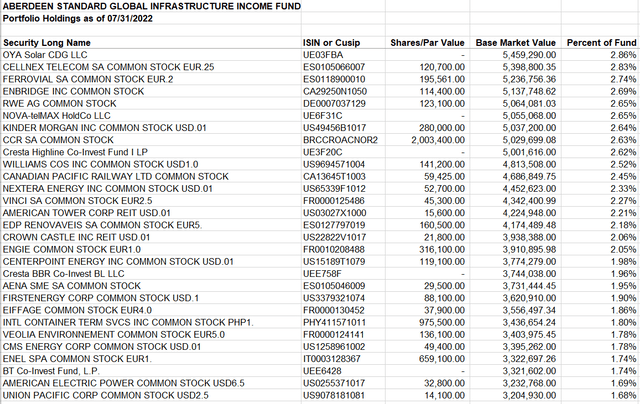Click the NOVA-telMAX HoldCo LLC cell
This screenshot has width=640, height=404.
(56, 116)
